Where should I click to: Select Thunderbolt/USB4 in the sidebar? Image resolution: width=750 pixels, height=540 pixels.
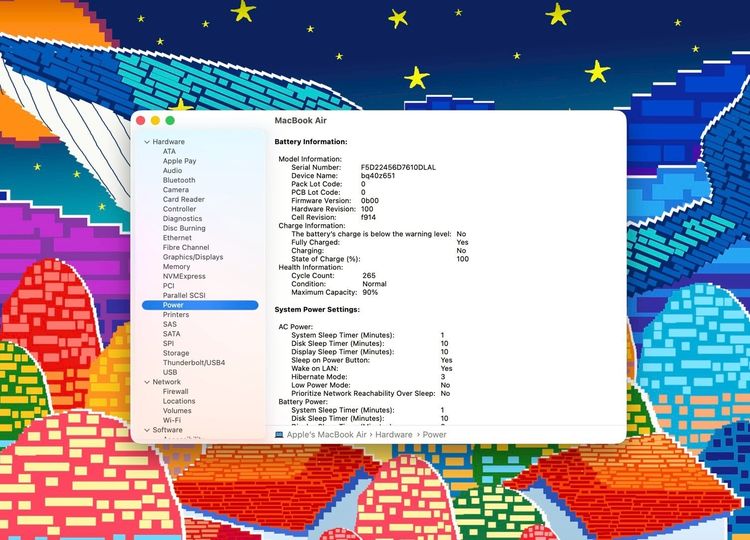click(x=194, y=363)
